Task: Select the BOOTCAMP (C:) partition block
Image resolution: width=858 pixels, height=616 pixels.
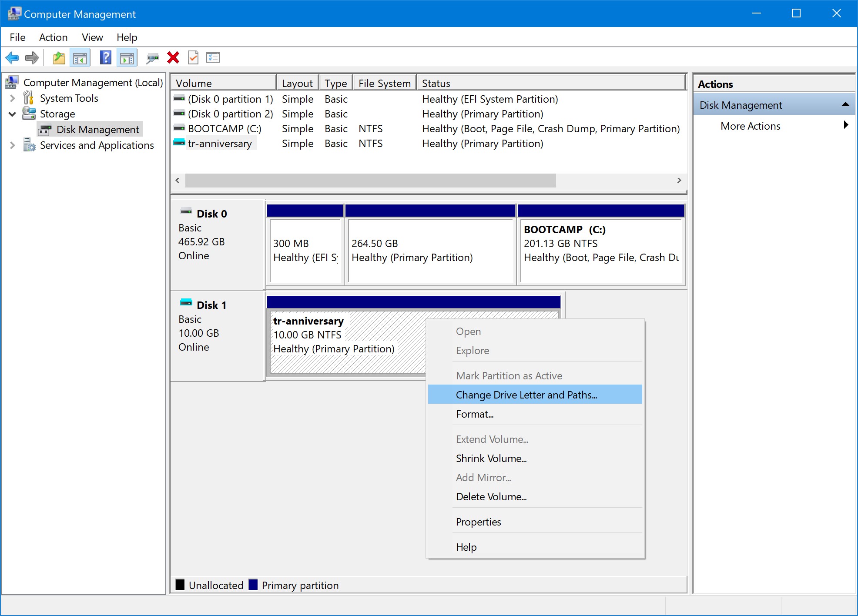Action: [x=601, y=250]
